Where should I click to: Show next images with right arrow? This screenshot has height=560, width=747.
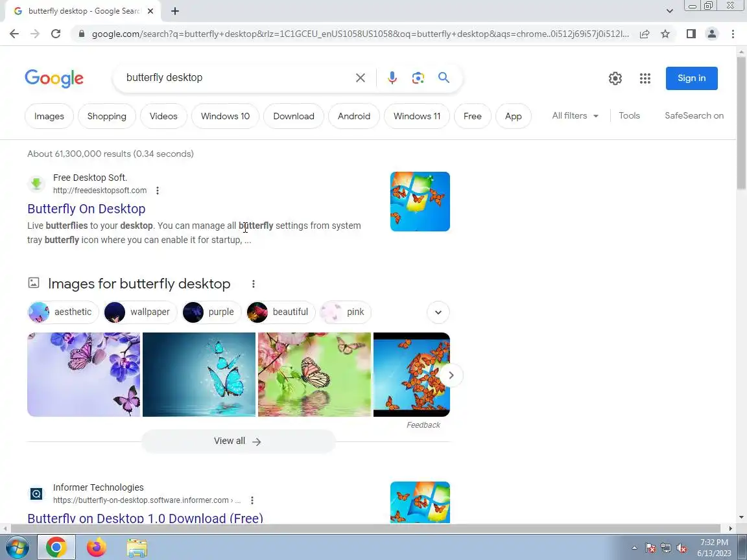point(451,375)
